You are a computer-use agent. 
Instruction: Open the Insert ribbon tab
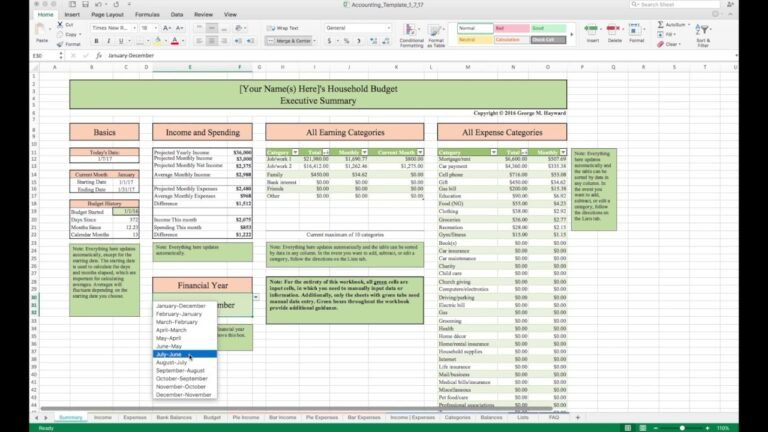pos(72,15)
